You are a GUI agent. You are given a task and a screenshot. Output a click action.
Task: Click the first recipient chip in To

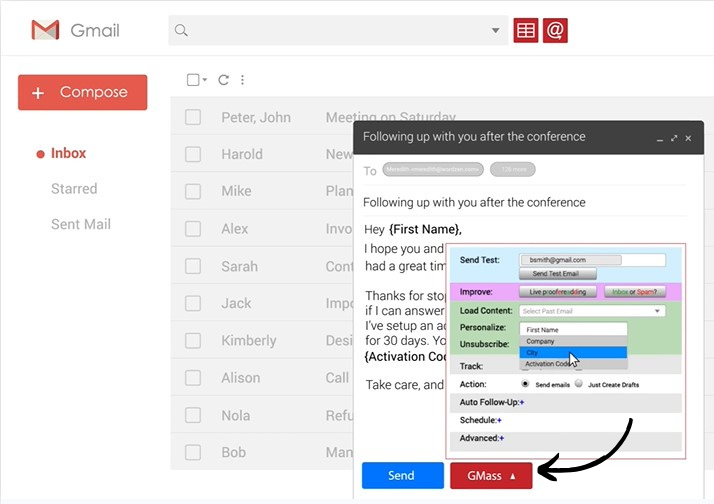[433, 169]
